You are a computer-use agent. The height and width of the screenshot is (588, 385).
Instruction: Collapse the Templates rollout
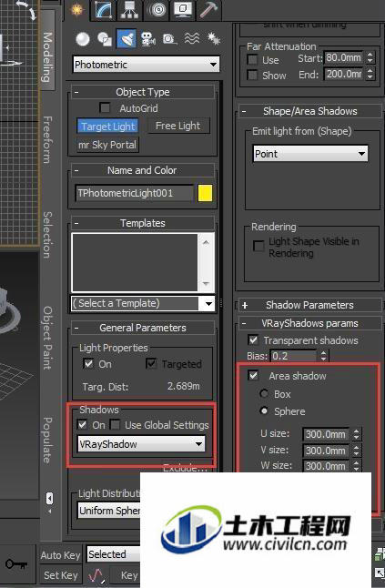(143, 223)
